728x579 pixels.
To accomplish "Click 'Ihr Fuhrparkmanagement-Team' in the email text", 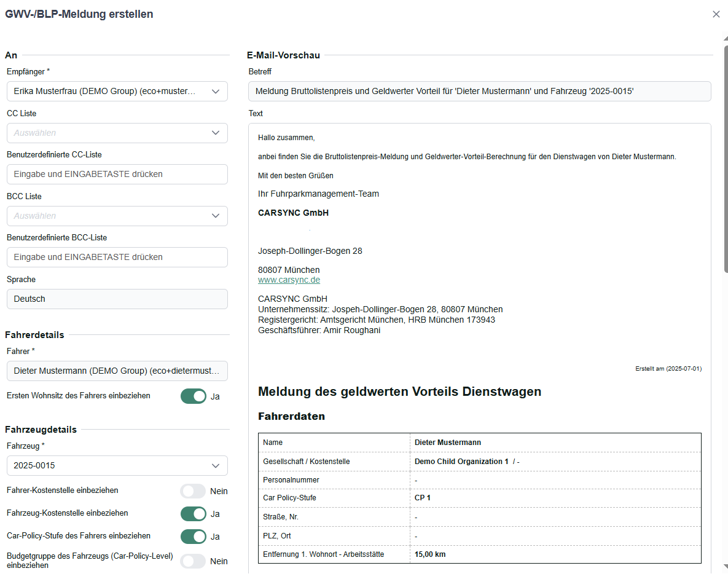I will point(318,194).
